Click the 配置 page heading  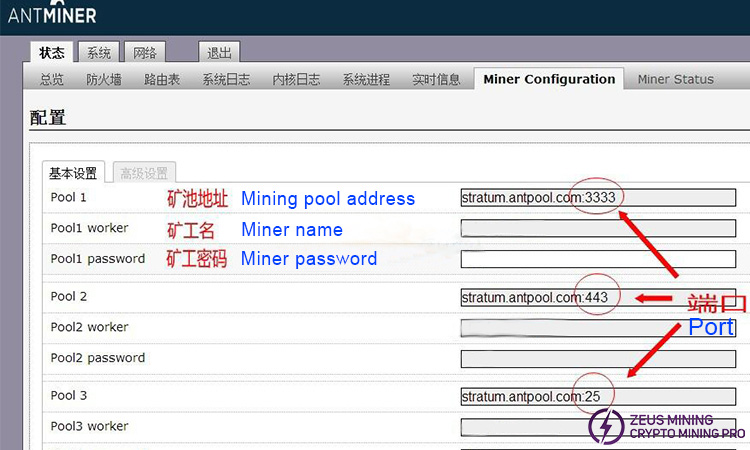(47, 117)
